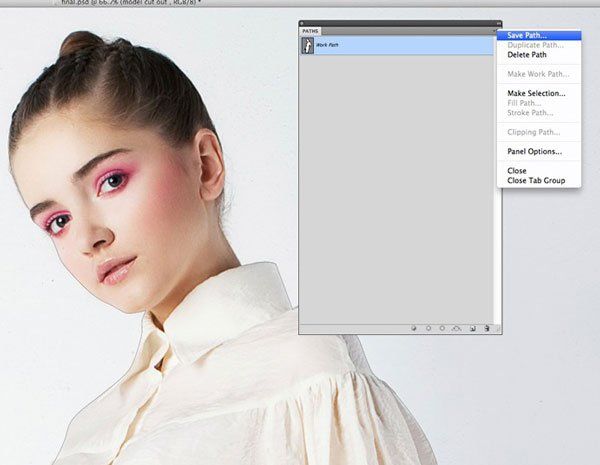Click Load path as selection icon
The width and height of the screenshot is (600, 465).
(442, 328)
